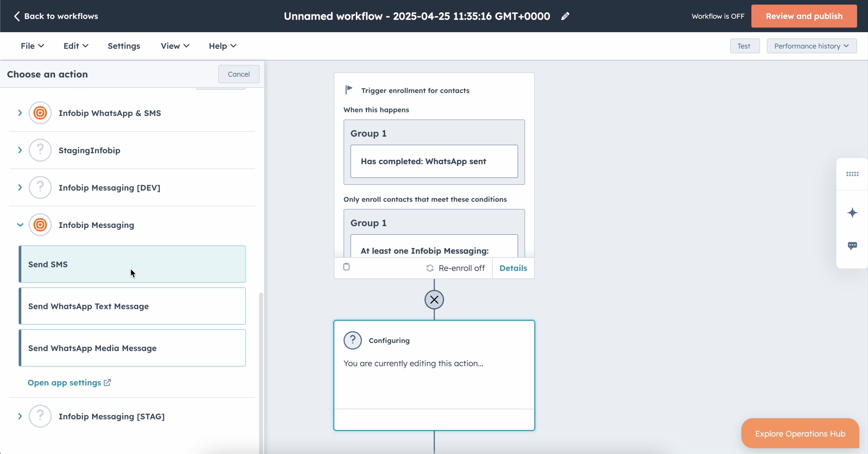868x454 pixels.
Task: Click the Infobip Messaging [STAG] label
Action: coord(112,417)
